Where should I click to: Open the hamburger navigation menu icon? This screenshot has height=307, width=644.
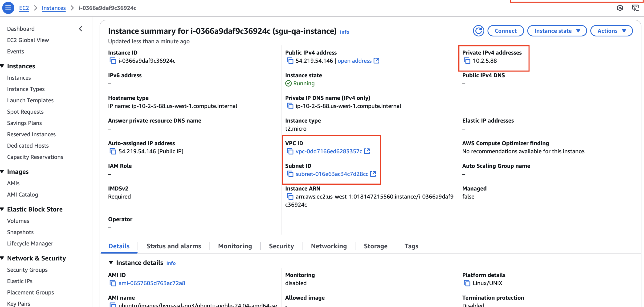(x=8, y=8)
